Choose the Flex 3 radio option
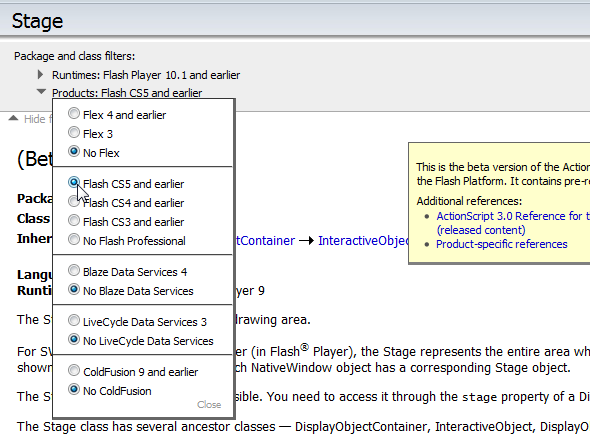Image resolution: width=590 pixels, height=437 pixels. [74, 132]
